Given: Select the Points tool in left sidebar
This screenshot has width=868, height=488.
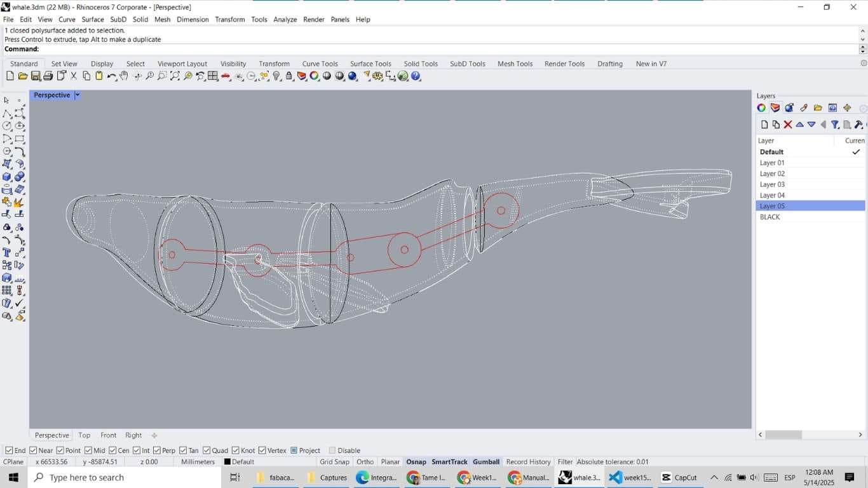Looking at the screenshot, I should point(20,100).
